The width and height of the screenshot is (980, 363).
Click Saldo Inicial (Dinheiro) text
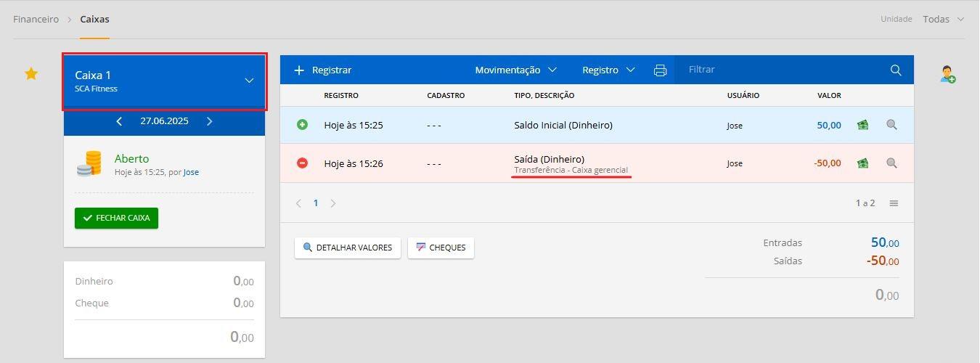[563, 125]
